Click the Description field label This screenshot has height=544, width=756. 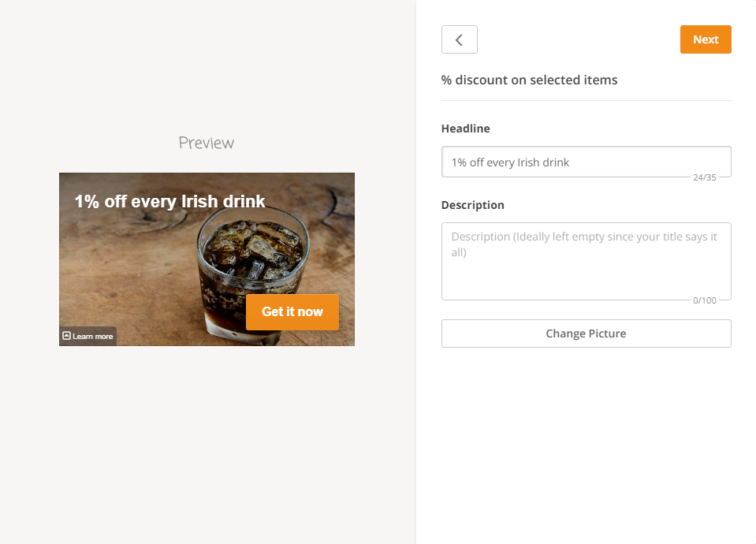pyautogui.click(x=472, y=205)
